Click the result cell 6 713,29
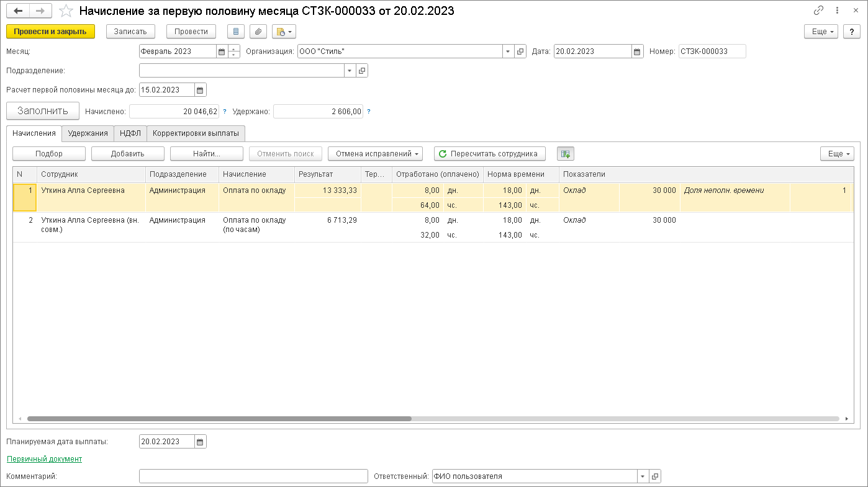The width and height of the screenshot is (868, 487). point(327,220)
